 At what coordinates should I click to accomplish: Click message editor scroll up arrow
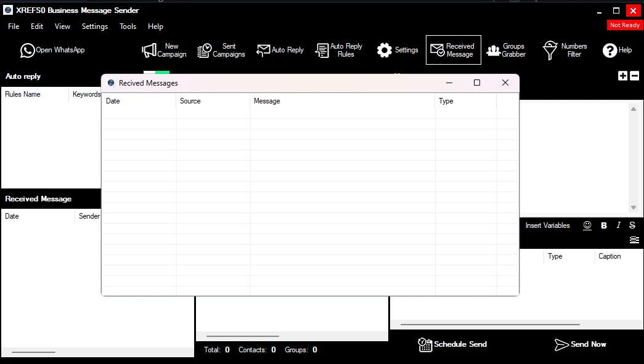[x=634, y=109]
